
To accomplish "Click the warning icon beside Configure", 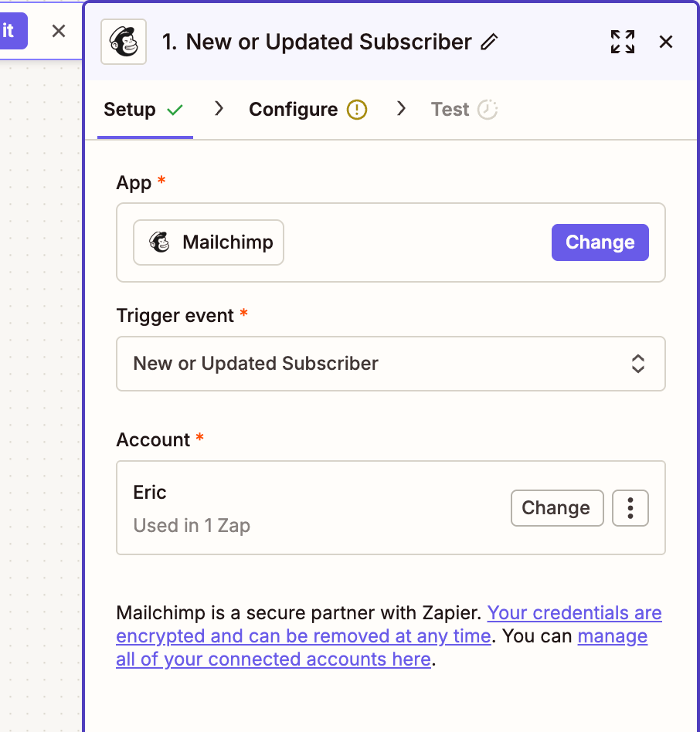I will 356,110.
